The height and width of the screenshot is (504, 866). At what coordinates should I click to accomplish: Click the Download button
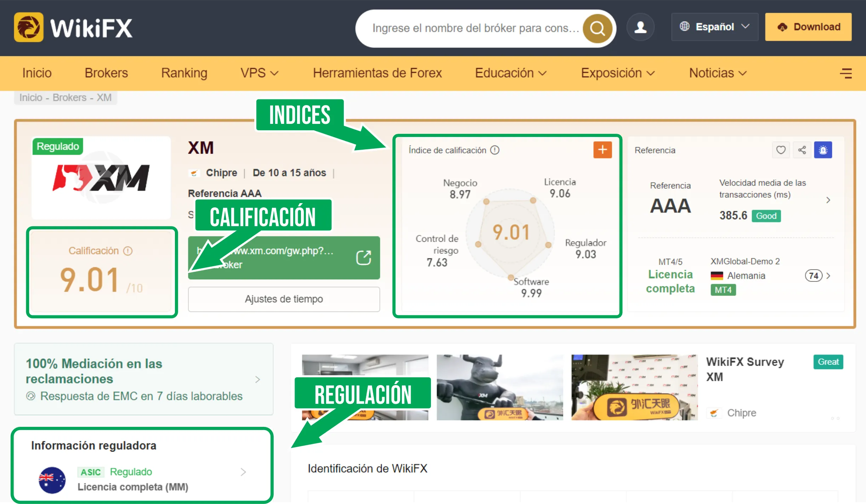click(x=808, y=27)
